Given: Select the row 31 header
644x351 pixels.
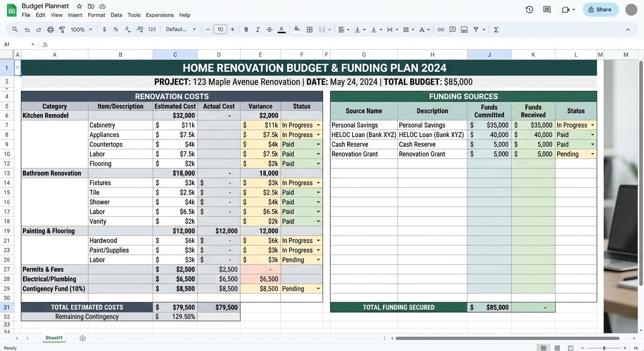Looking at the screenshot, I should [7, 307].
